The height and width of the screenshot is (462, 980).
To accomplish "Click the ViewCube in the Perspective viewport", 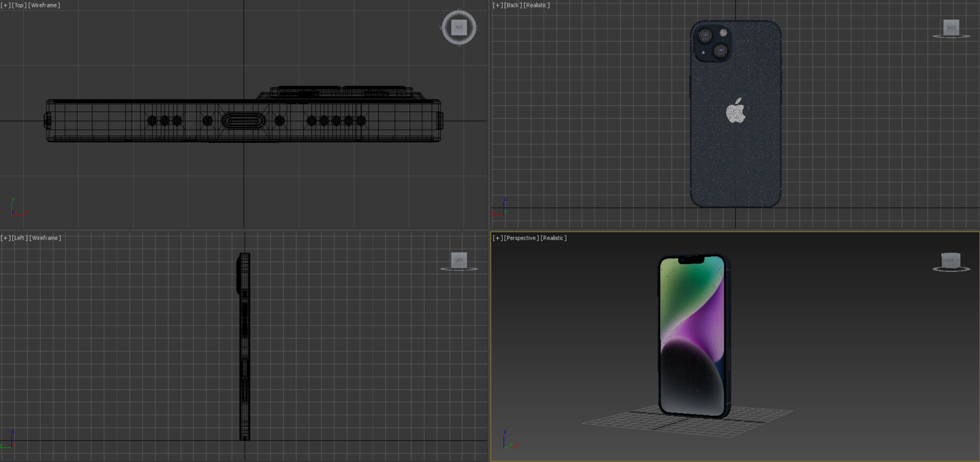I will point(951,261).
